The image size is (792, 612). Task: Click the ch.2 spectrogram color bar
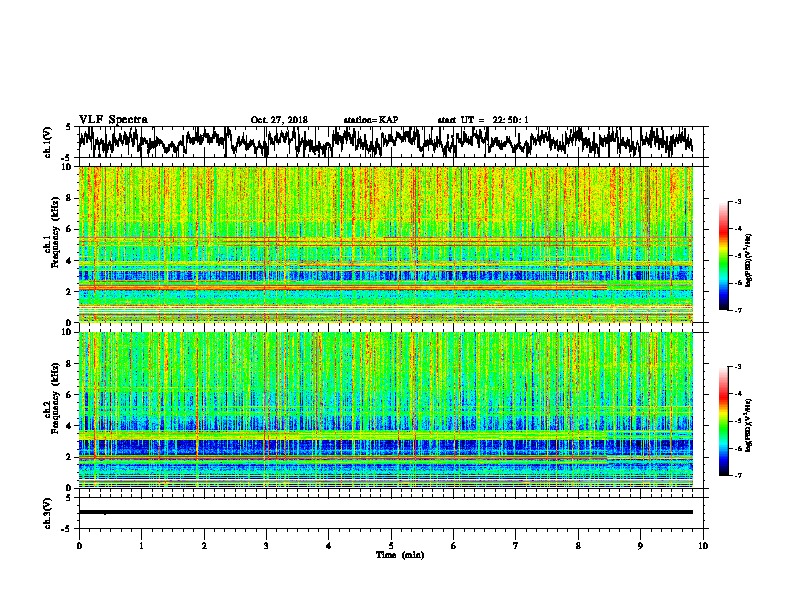coord(723,421)
